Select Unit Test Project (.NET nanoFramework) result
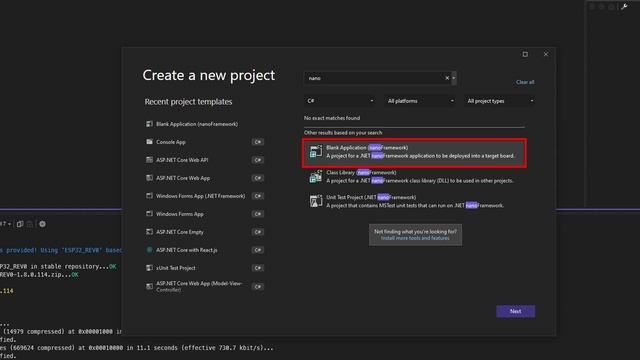Image resolution: width=640 pixels, height=360 pixels. (x=414, y=201)
